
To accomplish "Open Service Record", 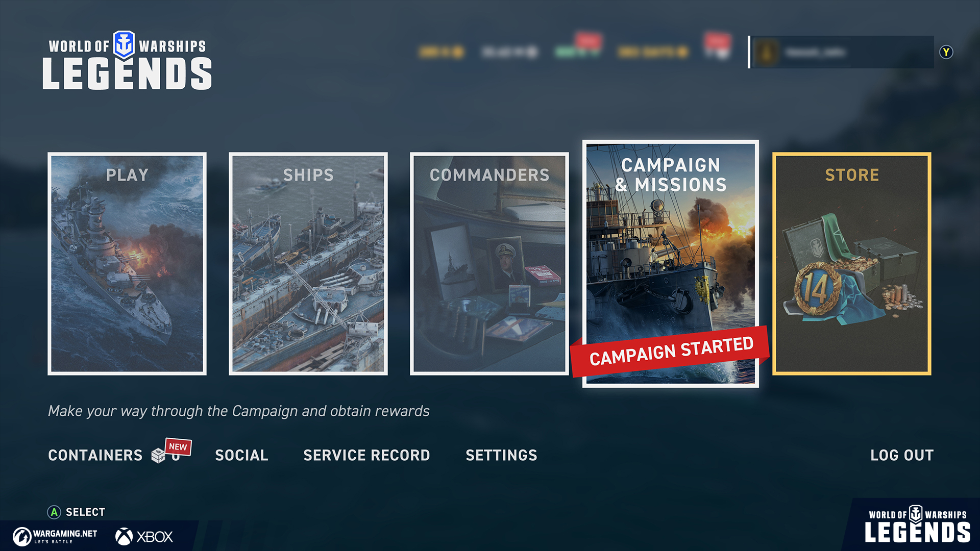I will pos(366,455).
